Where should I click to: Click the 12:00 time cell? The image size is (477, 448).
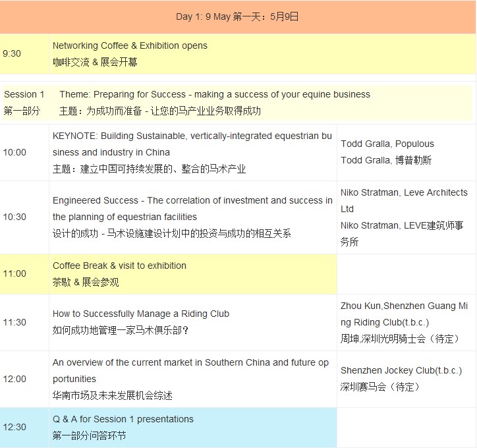(x=14, y=379)
